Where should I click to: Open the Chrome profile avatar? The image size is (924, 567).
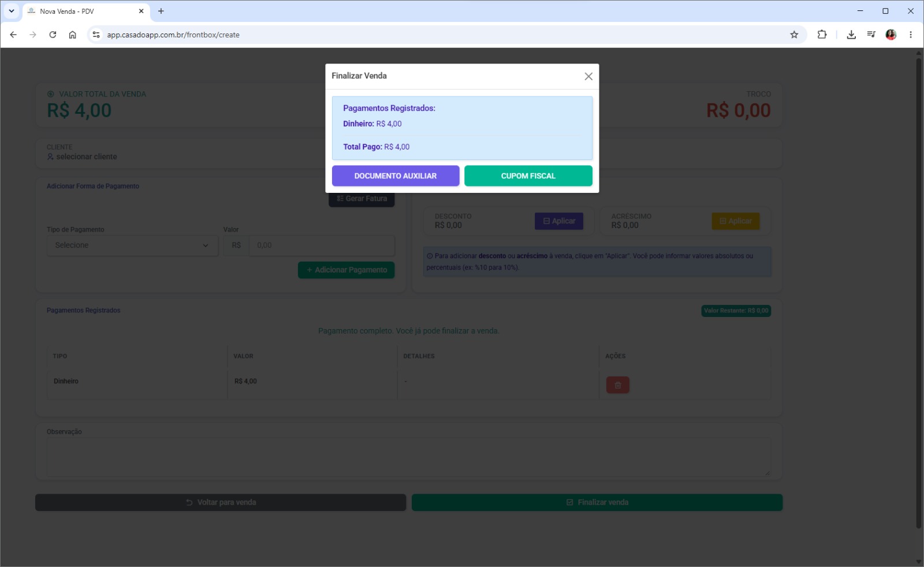(891, 35)
